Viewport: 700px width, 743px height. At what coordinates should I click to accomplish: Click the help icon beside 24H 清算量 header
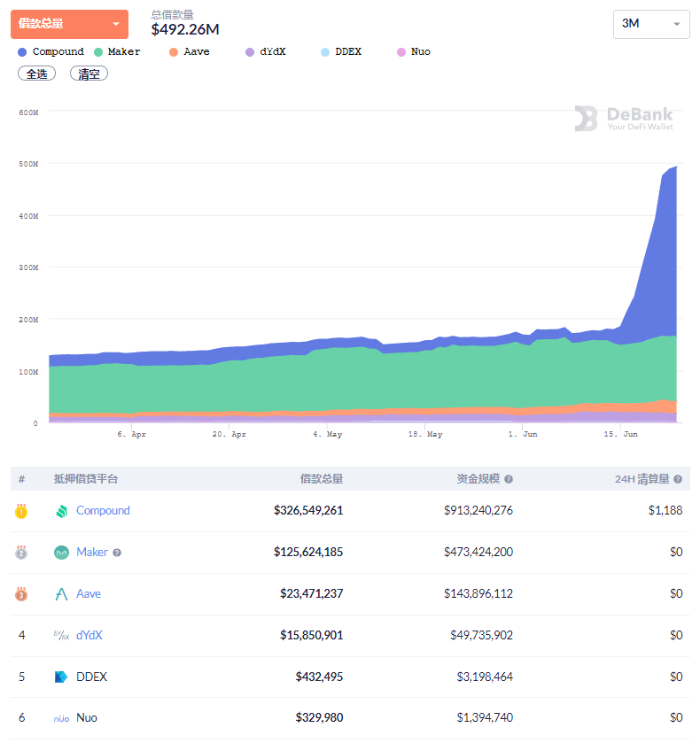click(678, 479)
